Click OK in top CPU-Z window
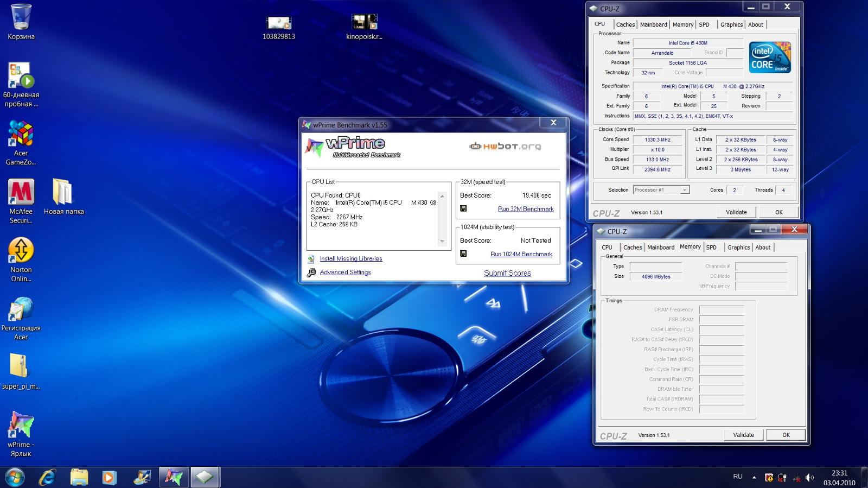Image resolution: width=868 pixels, height=488 pixels. 779,212
